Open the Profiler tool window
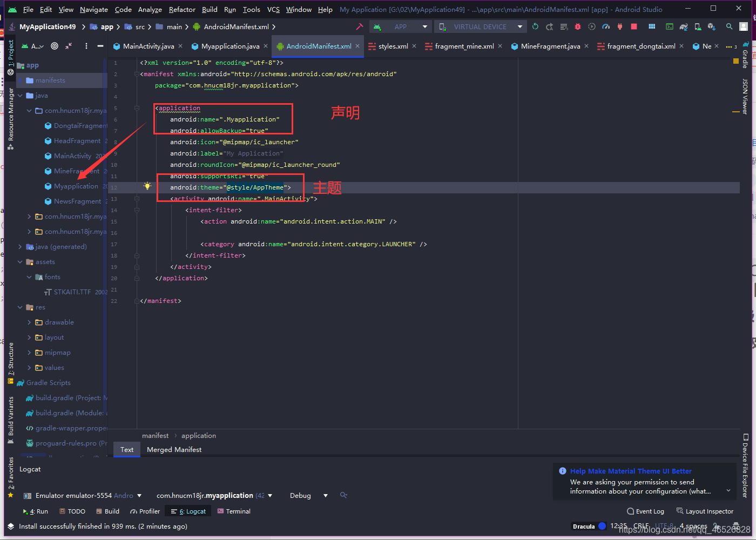This screenshot has width=756, height=540. [x=145, y=511]
